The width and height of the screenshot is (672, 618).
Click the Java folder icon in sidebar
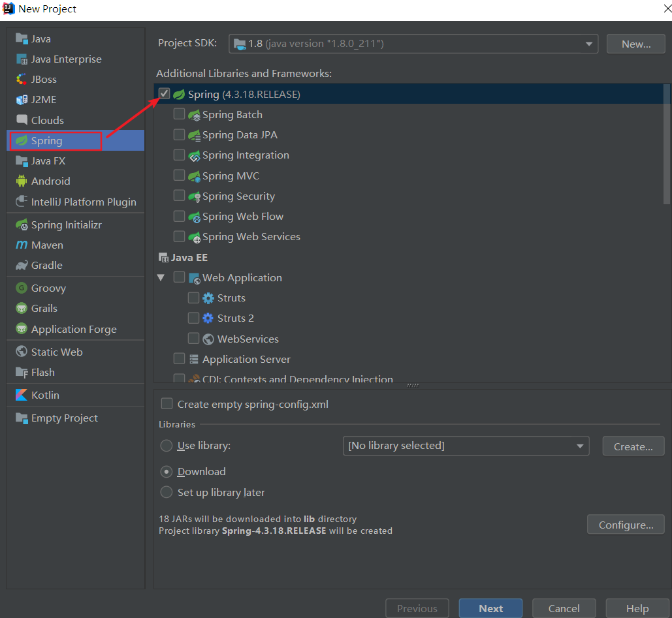(x=22, y=39)
